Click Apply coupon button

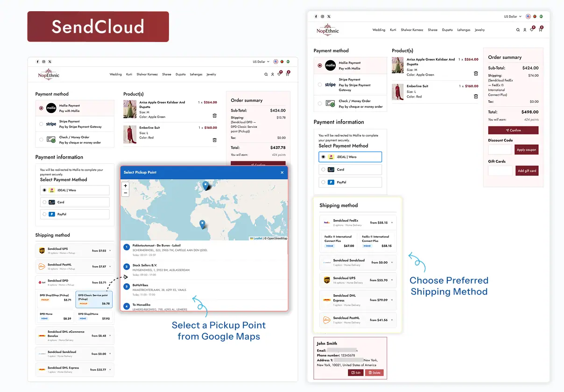click(526, 150)
